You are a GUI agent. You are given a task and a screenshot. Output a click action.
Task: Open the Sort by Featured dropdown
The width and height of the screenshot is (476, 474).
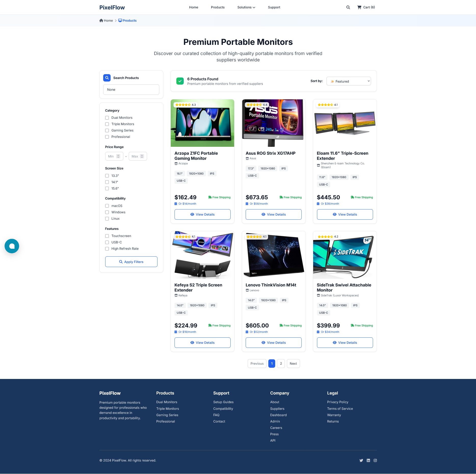pyautogui.click(x=349, y=81)
